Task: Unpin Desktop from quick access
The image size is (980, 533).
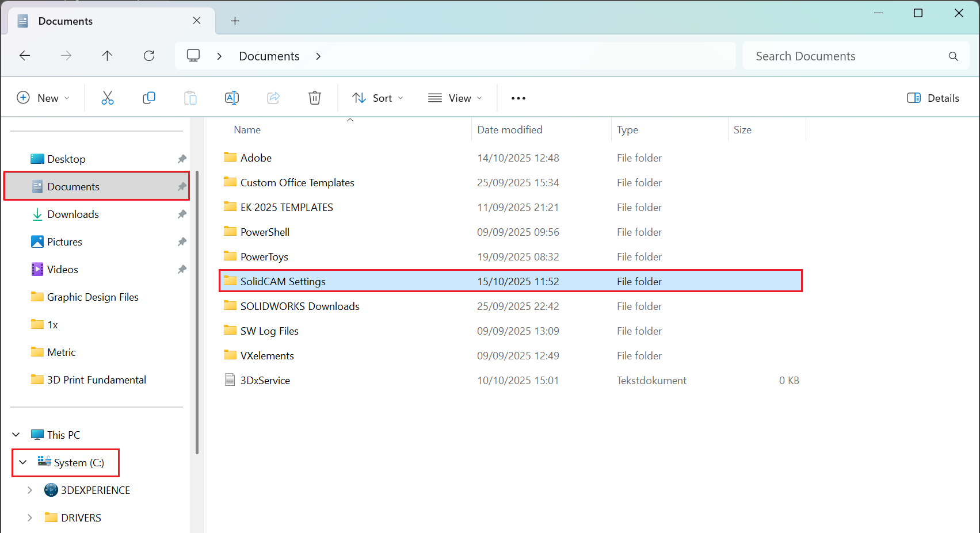Action: click(x=182, y=159)
